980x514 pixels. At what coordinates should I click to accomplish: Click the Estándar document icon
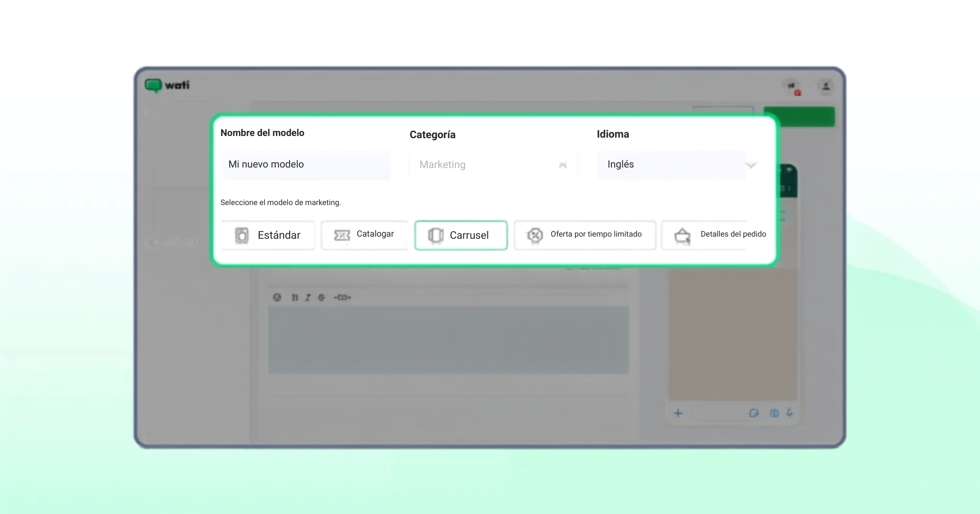[x=242, y=235]
